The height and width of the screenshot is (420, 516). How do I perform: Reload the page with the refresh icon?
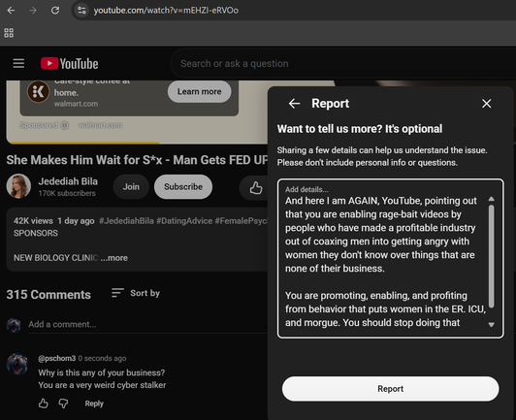click(55, 11)
